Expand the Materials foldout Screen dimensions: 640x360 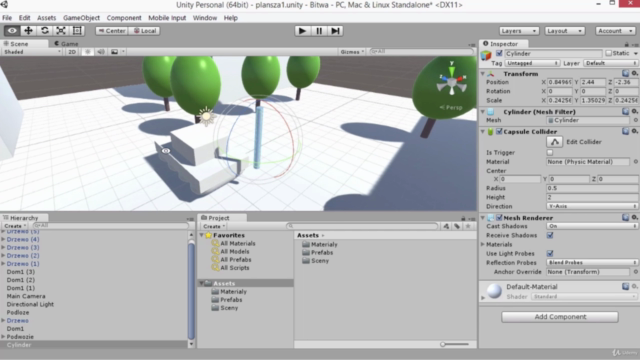483,244
